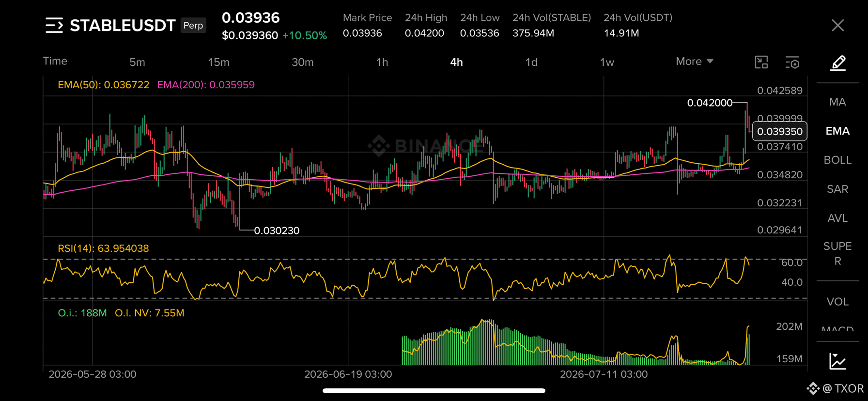Tap the RSI(14) legend label
The image size is (868, 401).
click(x=103, y=248)
